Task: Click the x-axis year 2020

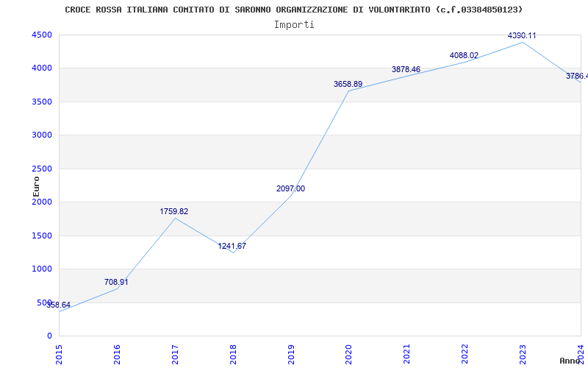Action: pos(348,355)
